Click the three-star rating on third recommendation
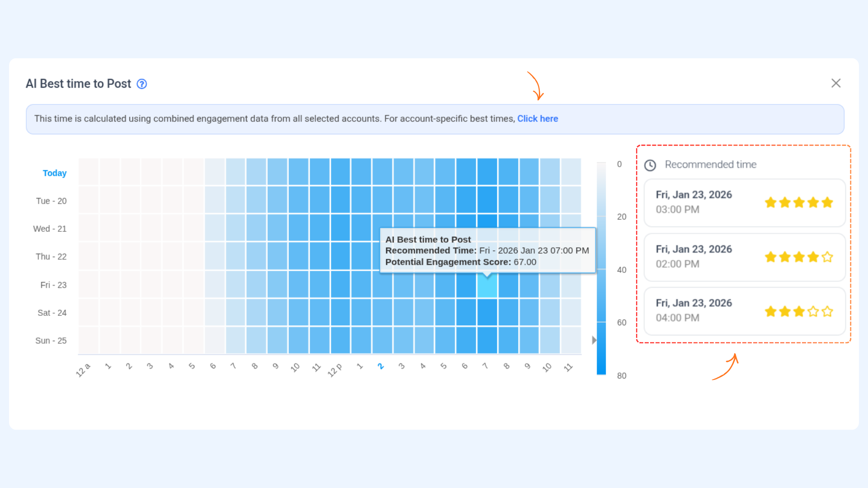868x488 pixels. click(x=799, y=311)
